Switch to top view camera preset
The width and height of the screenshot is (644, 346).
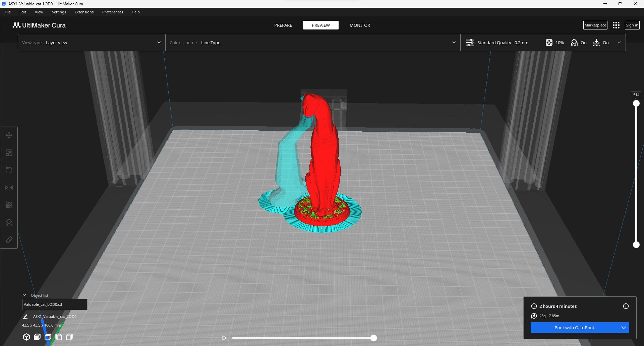tap(48, 337)
